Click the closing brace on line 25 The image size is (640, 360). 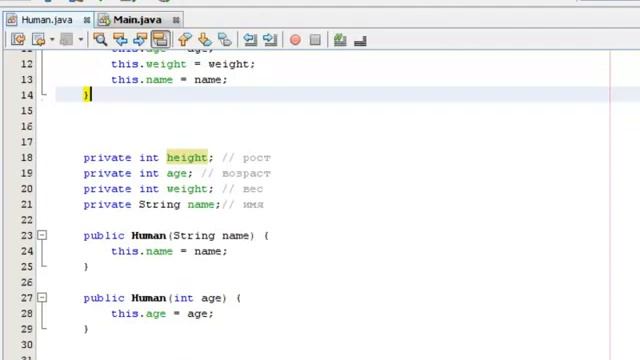(x=86, y=267)
